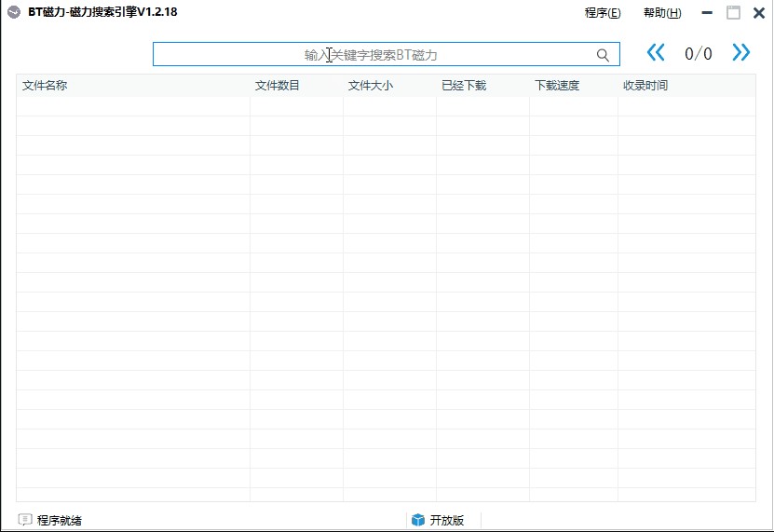The width and height of the screenshot is (774, 532).
Task: Go to next page with right double-chevron
Action: pos(740,53)
